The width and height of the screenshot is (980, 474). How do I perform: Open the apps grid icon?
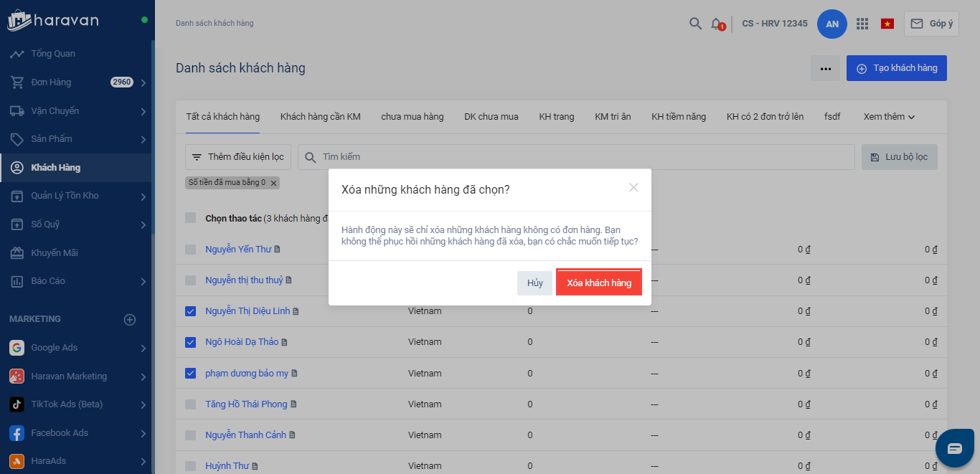point(862,24)
